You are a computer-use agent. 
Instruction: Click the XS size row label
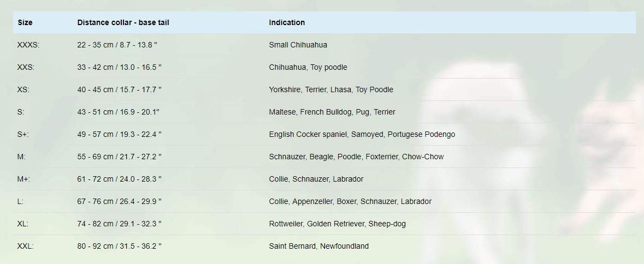click(x=23, y=89)
